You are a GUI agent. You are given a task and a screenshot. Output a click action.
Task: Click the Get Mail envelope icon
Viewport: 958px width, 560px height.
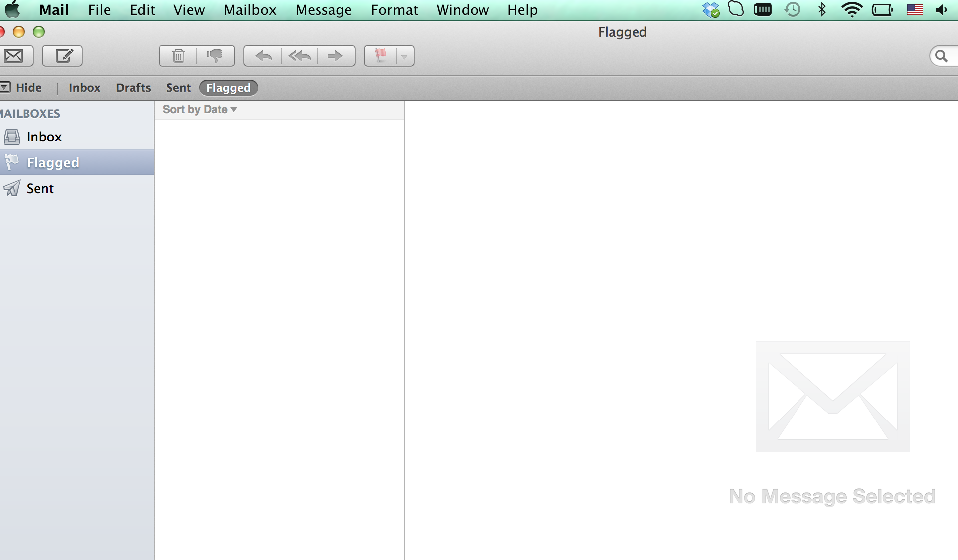(14, 56)
